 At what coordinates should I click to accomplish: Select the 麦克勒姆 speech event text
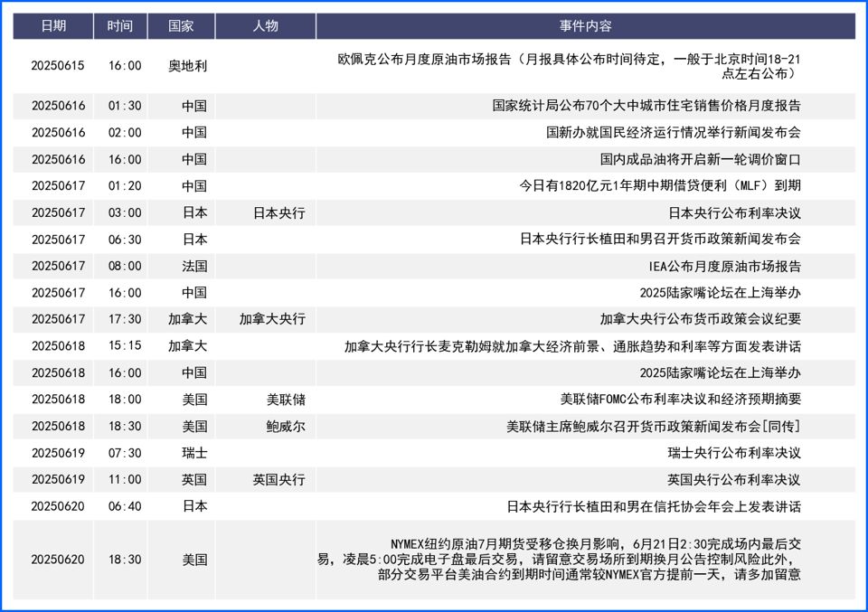click(x=572, y=346)
